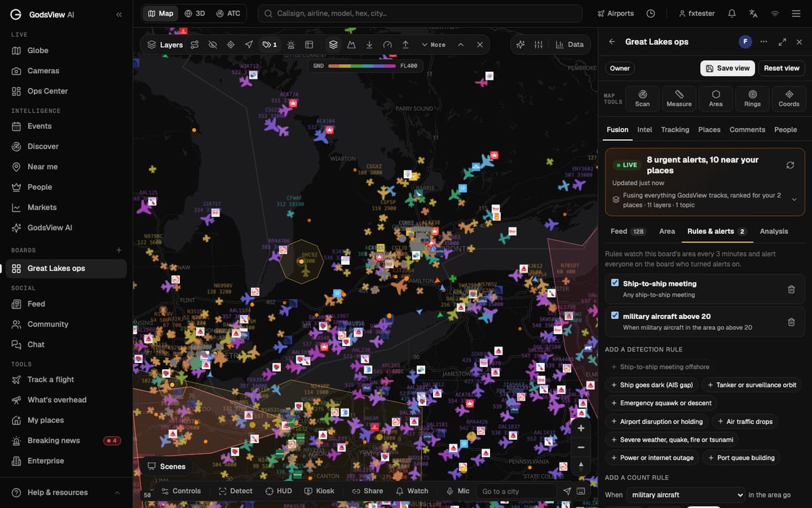Open the Coords map tool
The width and height of the screenshot is (812, 508).
click(x=789, y=98)
